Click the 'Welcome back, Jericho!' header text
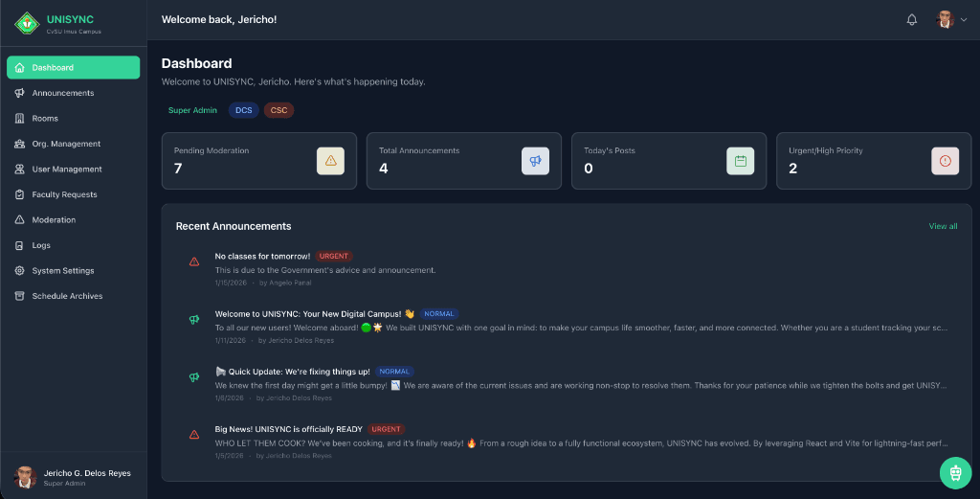This screenshot has height=499, width=980. (219, 19)
